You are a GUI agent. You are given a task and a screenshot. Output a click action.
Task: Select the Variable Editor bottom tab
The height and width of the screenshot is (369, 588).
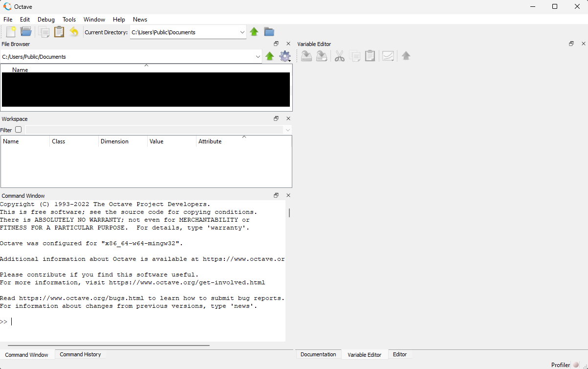[x=364, y=355]
